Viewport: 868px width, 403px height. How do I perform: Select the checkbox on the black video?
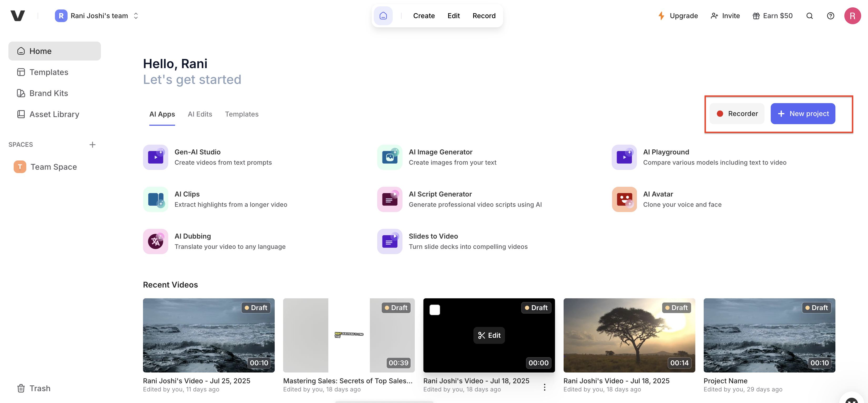tap(435, 310)
